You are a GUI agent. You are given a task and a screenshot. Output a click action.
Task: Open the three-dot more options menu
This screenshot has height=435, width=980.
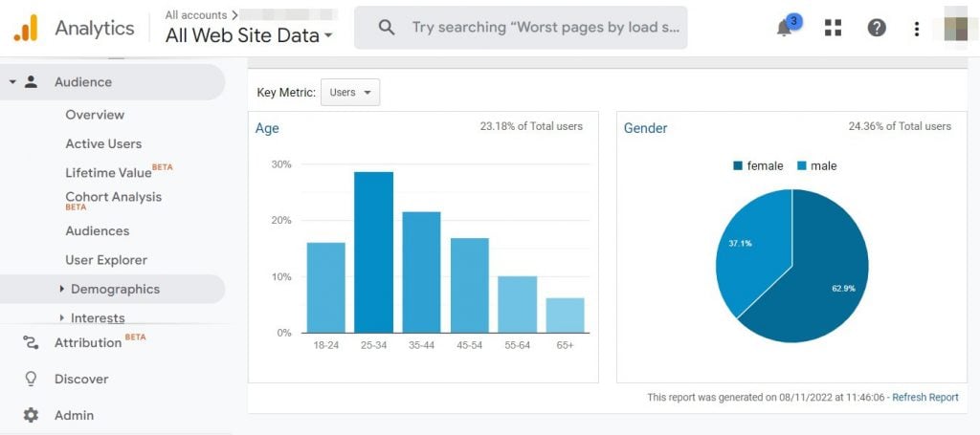pos(917,29)
